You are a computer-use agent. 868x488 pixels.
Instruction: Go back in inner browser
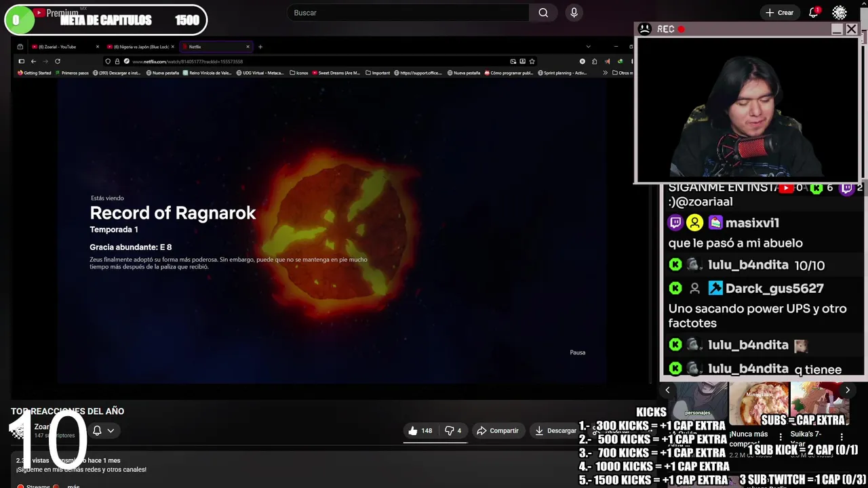click(x=33, y=61)
